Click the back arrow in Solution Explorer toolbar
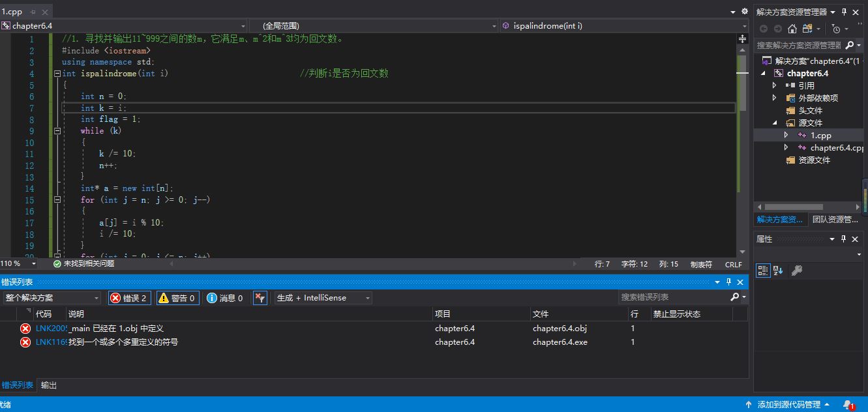This screenshot has height=412, width=868. tap(764, 29)
